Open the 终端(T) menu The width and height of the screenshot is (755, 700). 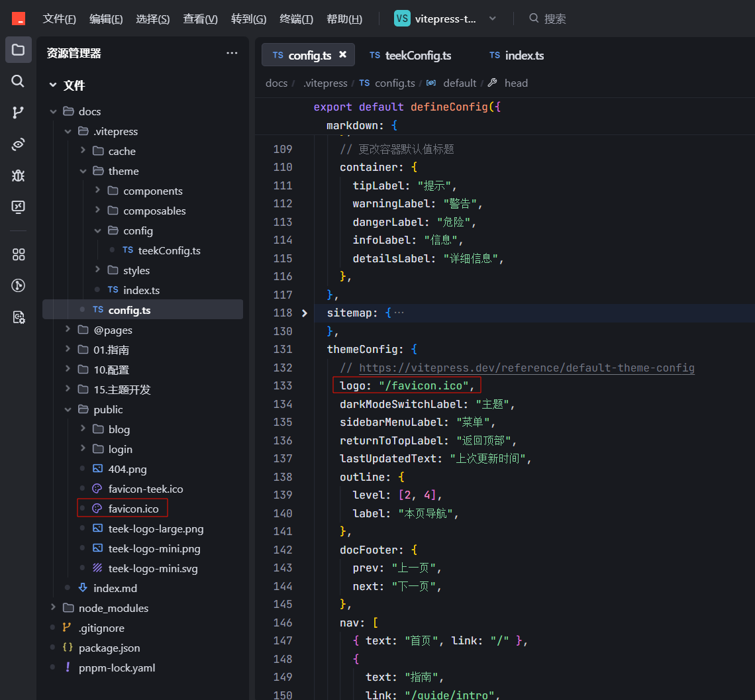pos(296,19)
